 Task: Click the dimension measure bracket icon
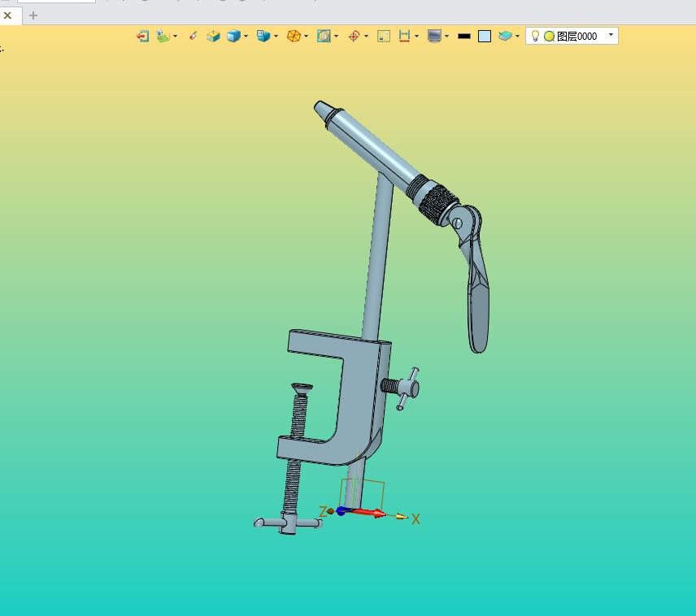pos(404,36)
